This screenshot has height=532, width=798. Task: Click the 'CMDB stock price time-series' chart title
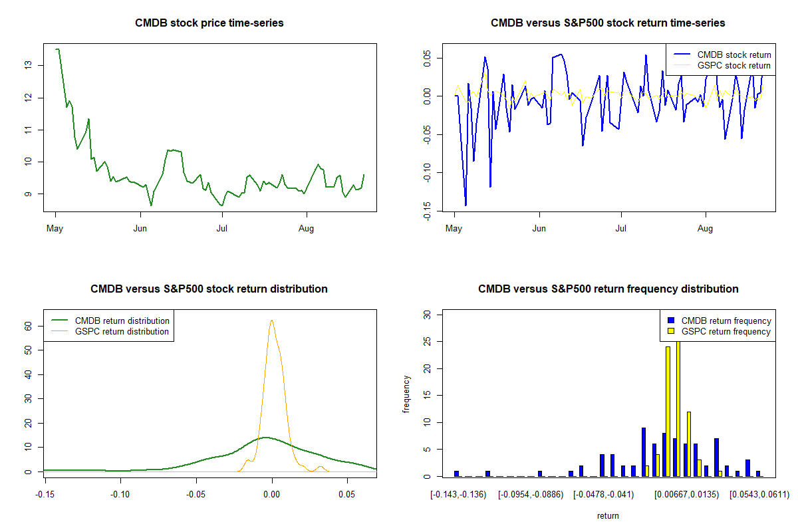point(209,23)
